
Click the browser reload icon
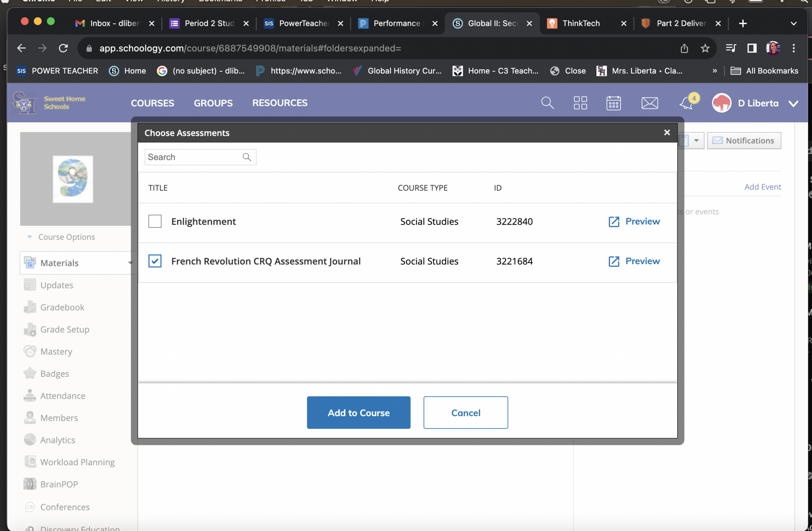coord(63,48)
